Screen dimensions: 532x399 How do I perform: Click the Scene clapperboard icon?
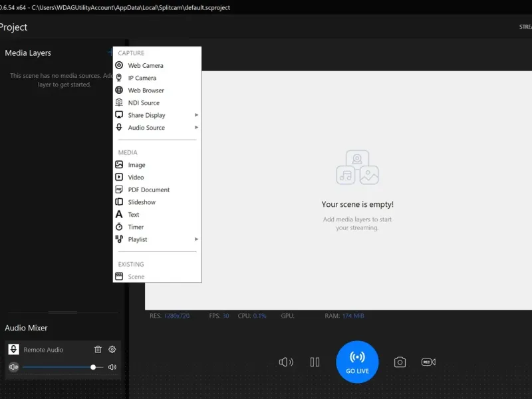coord(119,276)
